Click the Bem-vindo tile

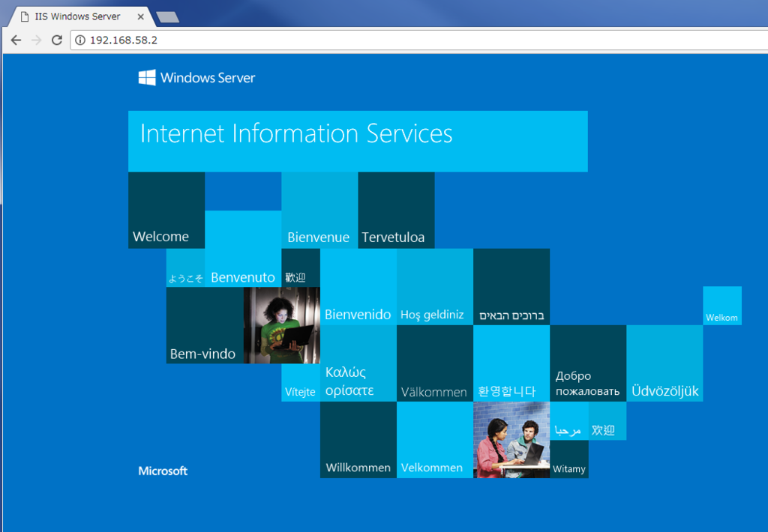tap(205, 325)
